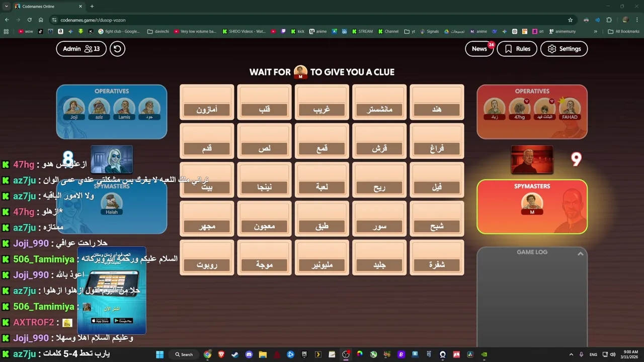Show more bookmarks with the chevron

(595, 31)
